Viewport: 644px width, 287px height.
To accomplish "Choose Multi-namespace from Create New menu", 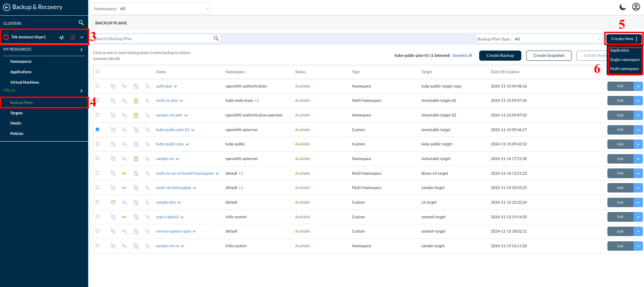I will click(x=624, y=69).
